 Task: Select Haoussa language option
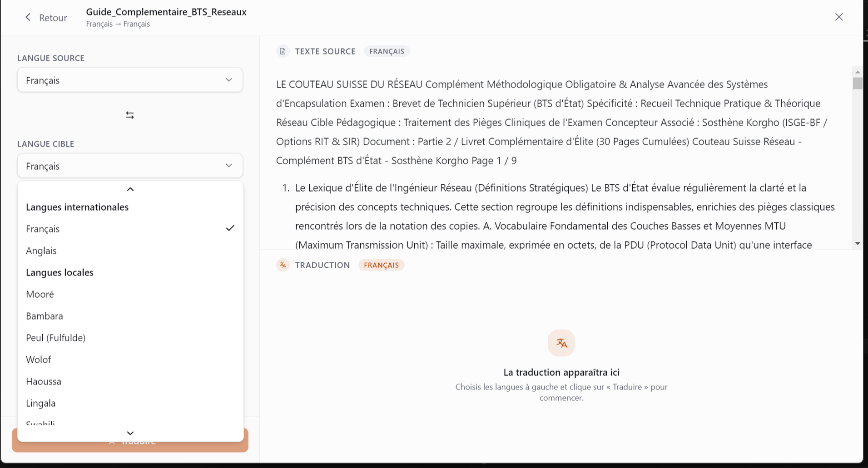130,381
